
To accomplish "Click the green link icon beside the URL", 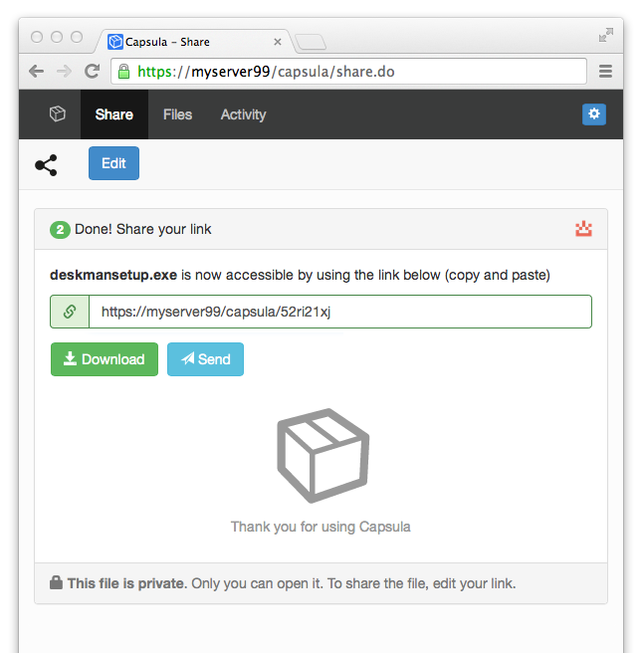I will 70,312.
